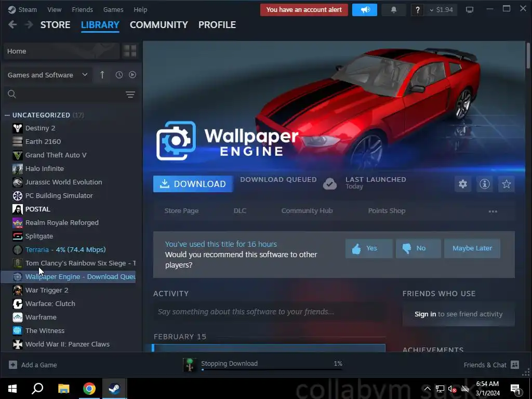Click the Terraria download thumbnail icon
This screenshot has height=399, width=532.
point(190,365)
